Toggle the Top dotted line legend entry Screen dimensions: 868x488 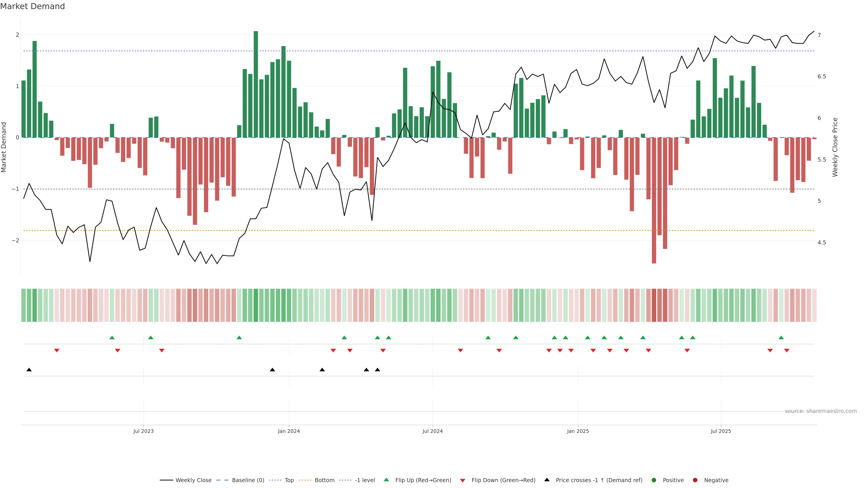pyautogui.click(x=289, y=480)
